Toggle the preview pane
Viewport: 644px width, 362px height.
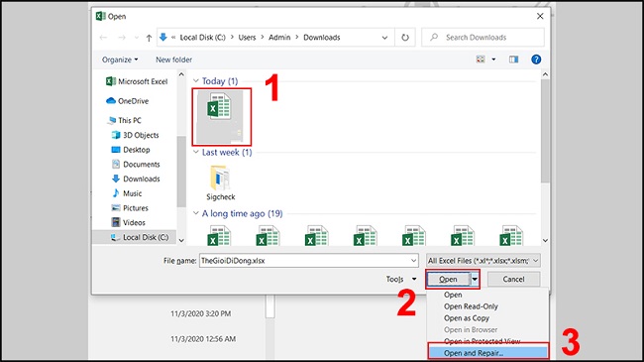513,60
